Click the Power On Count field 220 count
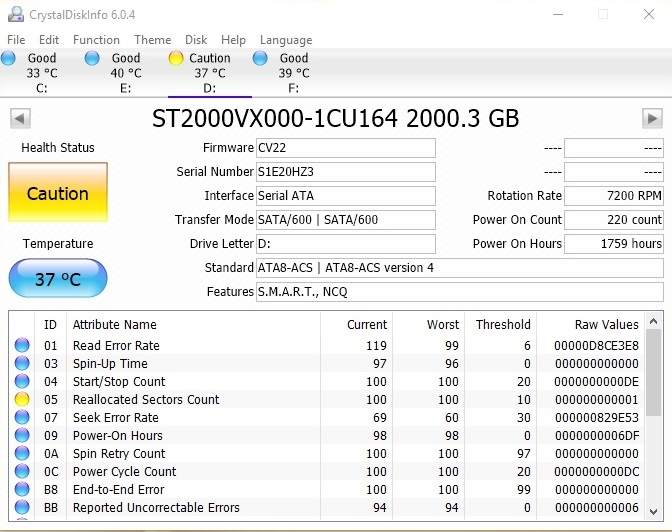Screen dimensions: 672x532 pos(614,220)
